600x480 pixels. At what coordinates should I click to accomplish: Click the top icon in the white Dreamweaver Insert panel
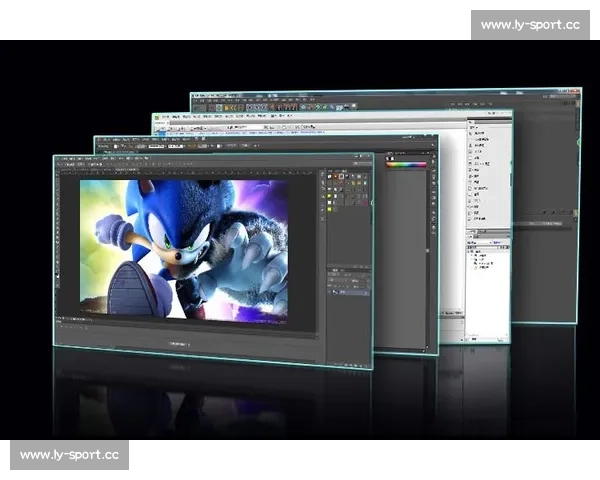click(x=473, y=133)
